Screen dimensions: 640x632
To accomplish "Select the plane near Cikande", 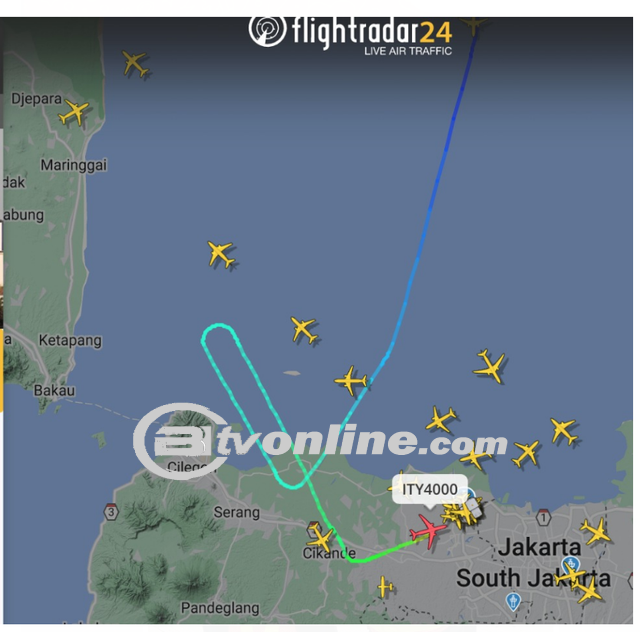I will coord(321,537).
